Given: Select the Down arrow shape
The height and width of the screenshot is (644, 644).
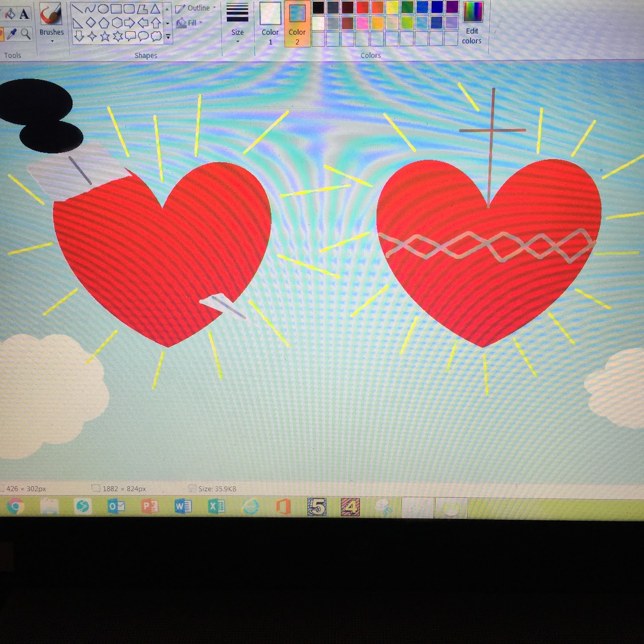Looking at the screenshot, I should coord(79,37).
